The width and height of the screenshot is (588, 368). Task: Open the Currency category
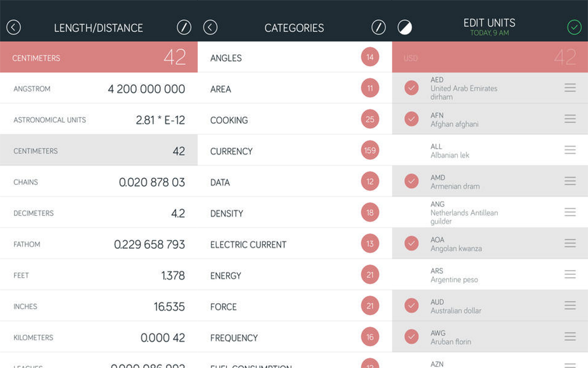(294, 150)
